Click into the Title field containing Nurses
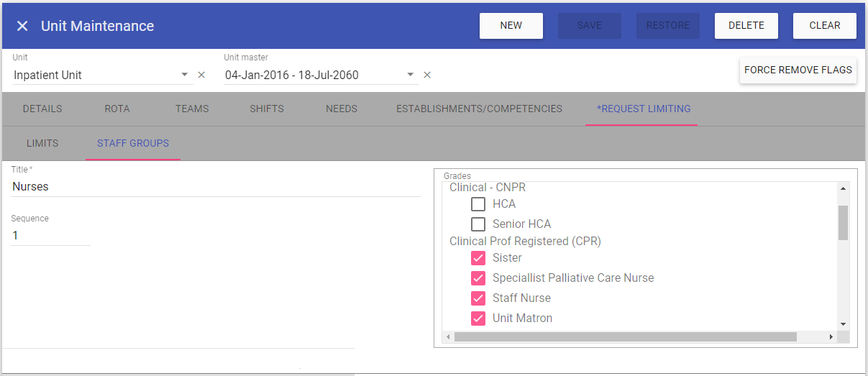Image resolution: width=868 pixels, height=376 pixels. [216, 186]
